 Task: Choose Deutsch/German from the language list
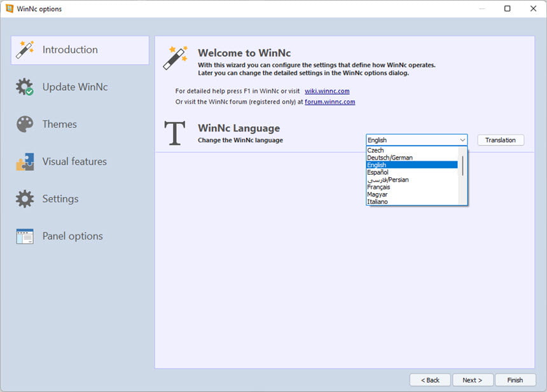[412, 158]
